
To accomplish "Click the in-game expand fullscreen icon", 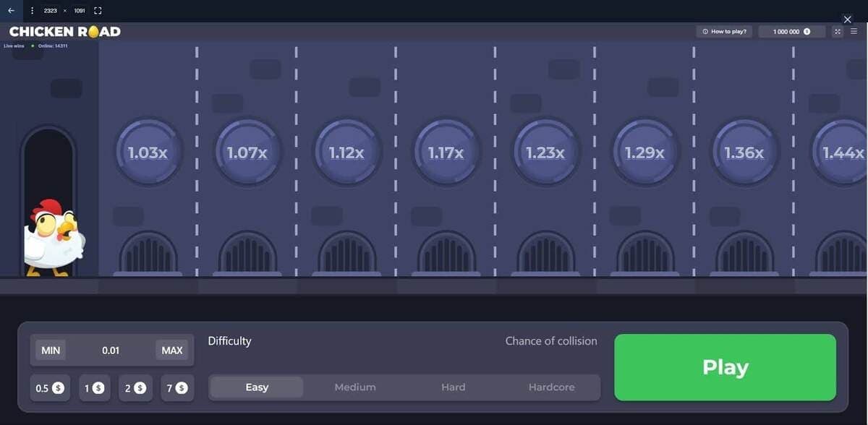I will click(838, 32).
